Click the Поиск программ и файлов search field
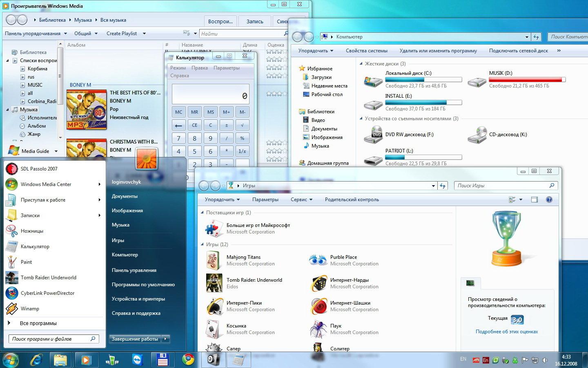This screenshot has width=588, height=368. [x=49, y=339]
